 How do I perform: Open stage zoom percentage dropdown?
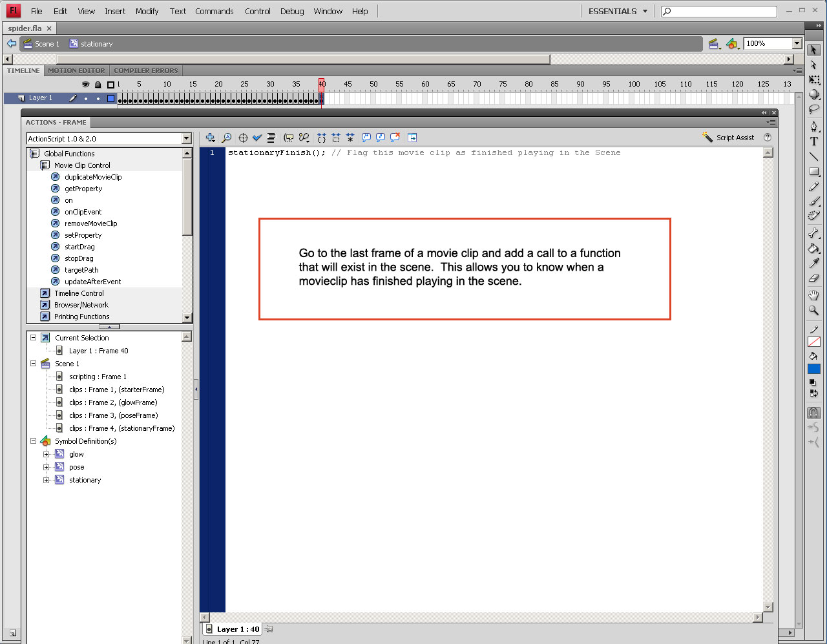coord(797,44)
